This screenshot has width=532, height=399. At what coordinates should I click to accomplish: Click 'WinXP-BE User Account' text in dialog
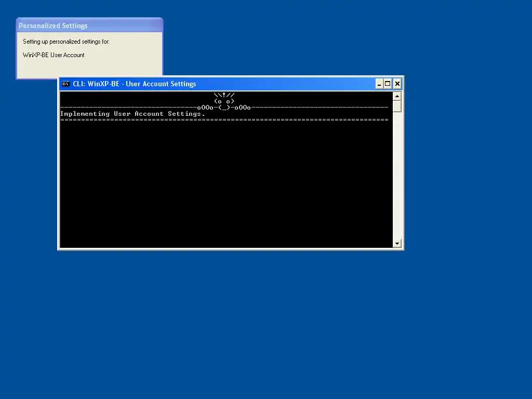tap(54, 55)
